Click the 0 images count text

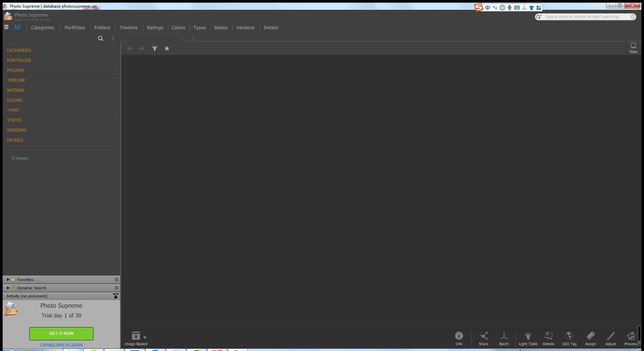coord(20,158)
